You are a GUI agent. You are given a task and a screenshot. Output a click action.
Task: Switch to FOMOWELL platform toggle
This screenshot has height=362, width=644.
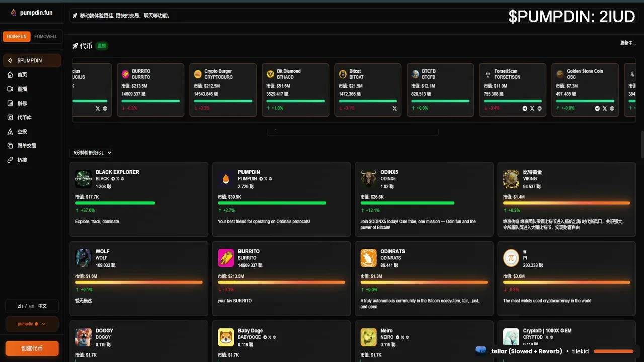pyautogui.click(x=46, y=36)
